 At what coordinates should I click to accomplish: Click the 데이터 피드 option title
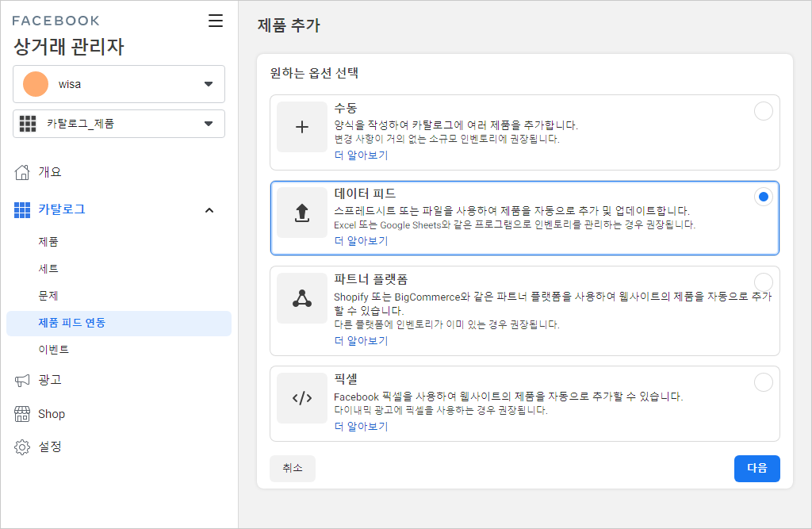[365, 194]
